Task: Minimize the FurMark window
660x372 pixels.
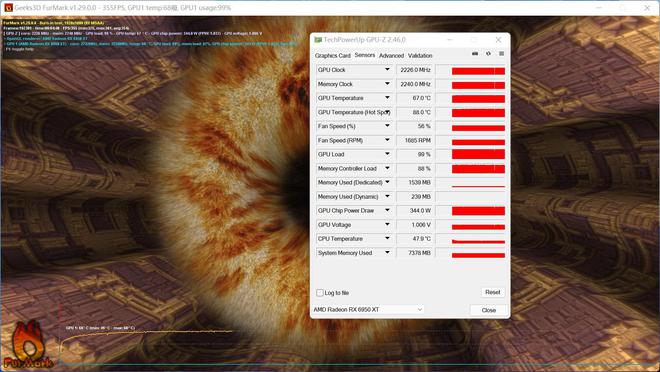Action: [599, 8]
